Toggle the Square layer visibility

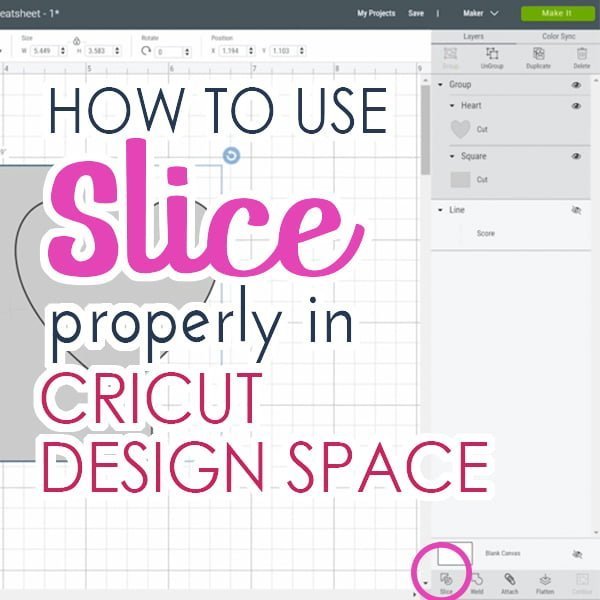click(x=576, y=157)
